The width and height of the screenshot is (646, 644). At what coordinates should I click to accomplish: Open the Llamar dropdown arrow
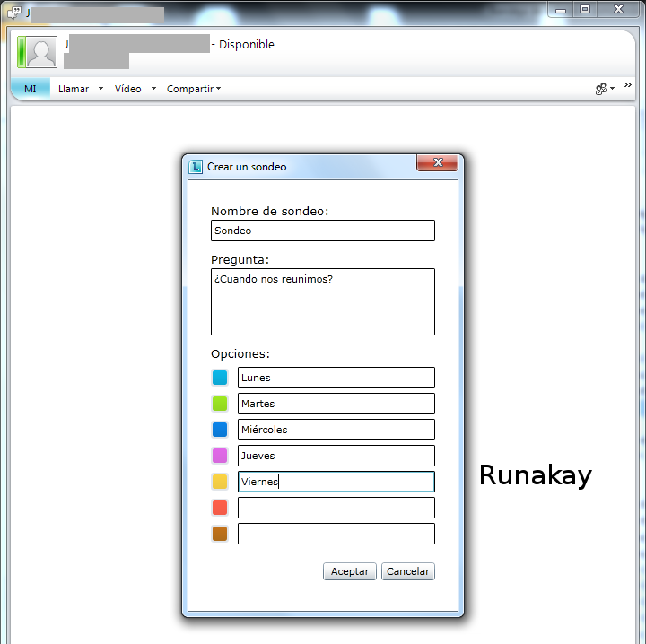pyautogui.click(x=100, y=89)
